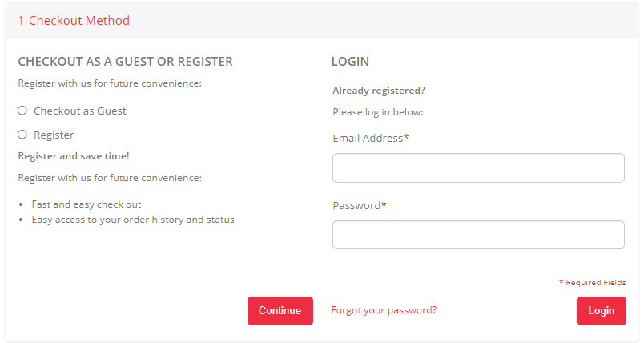
Task: Click the 'Register' option label text
Action: 54,135
